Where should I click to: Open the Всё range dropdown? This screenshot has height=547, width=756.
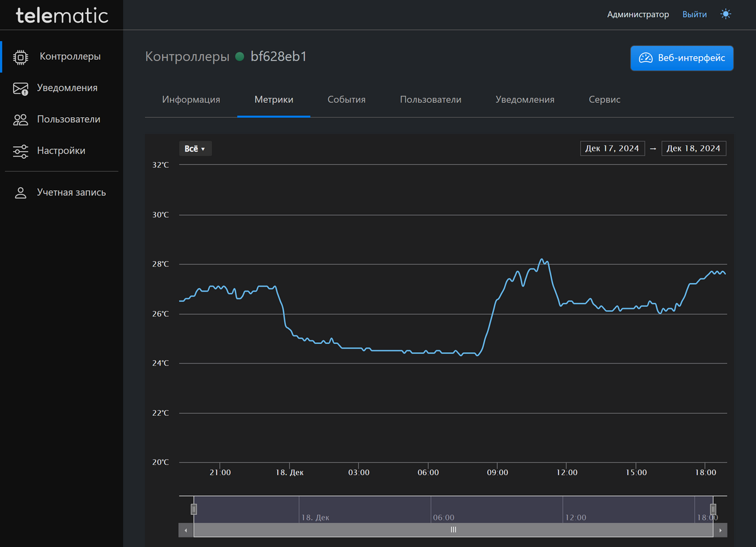pyautogui.click(x=195, y=149)
